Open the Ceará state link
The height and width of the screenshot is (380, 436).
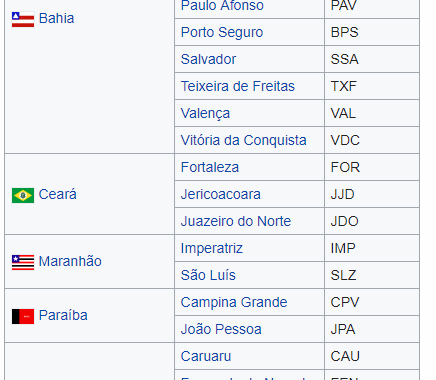point(57,194)
